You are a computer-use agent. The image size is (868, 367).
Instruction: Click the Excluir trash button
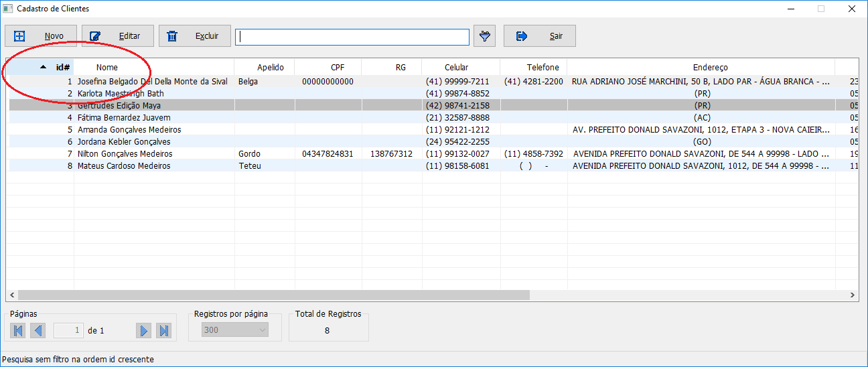tap(194, 36)
